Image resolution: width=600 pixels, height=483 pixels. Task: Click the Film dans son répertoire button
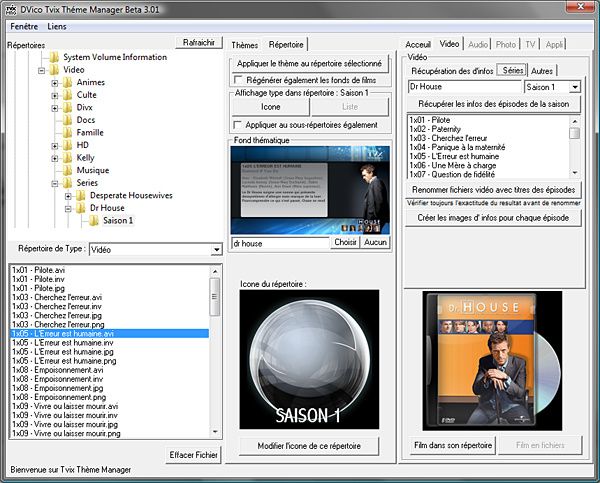453,445
